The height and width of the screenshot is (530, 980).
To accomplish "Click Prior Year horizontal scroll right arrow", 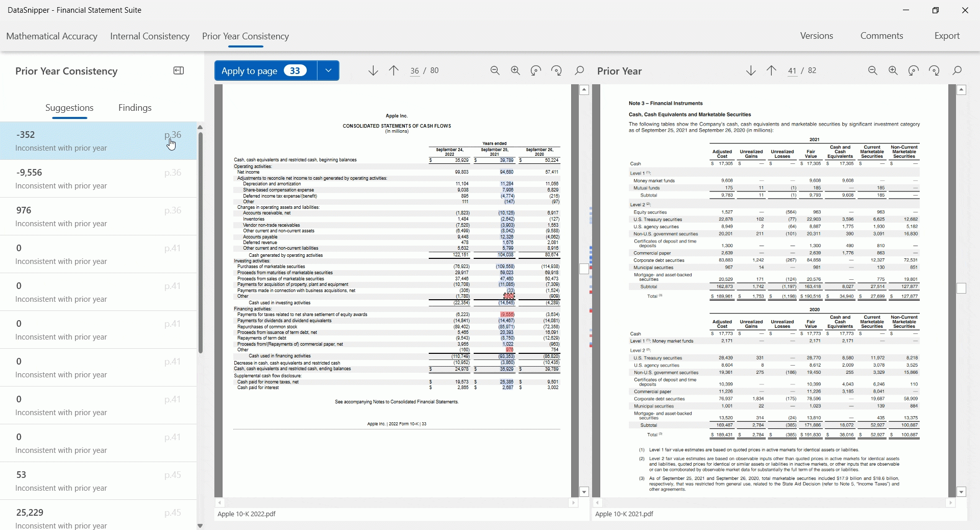I will click(x=950, y=503).
